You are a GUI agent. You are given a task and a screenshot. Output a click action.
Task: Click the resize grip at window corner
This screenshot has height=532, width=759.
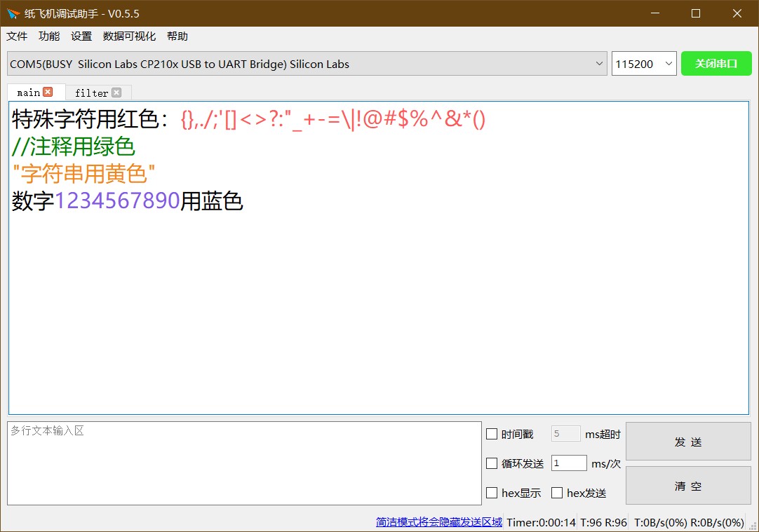point(753,525)
